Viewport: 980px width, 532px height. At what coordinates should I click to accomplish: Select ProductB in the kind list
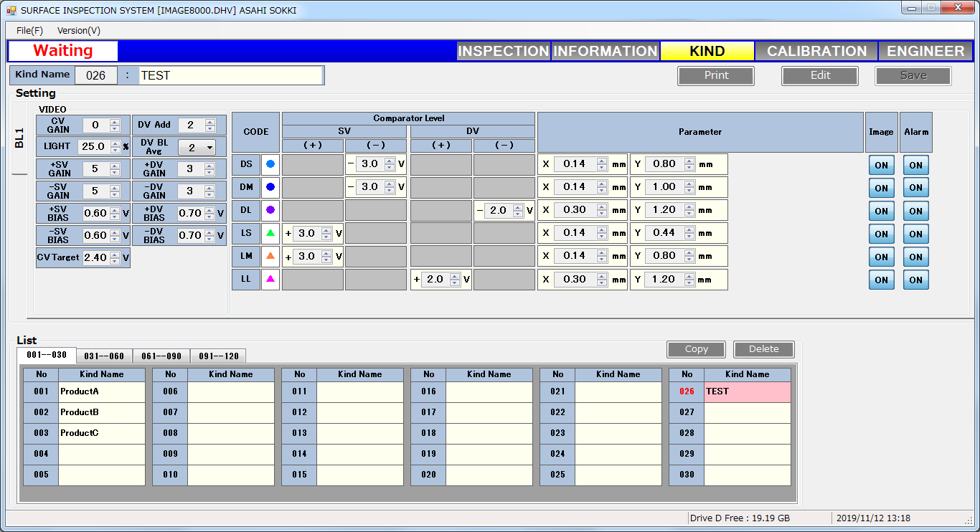coord(101,412)
